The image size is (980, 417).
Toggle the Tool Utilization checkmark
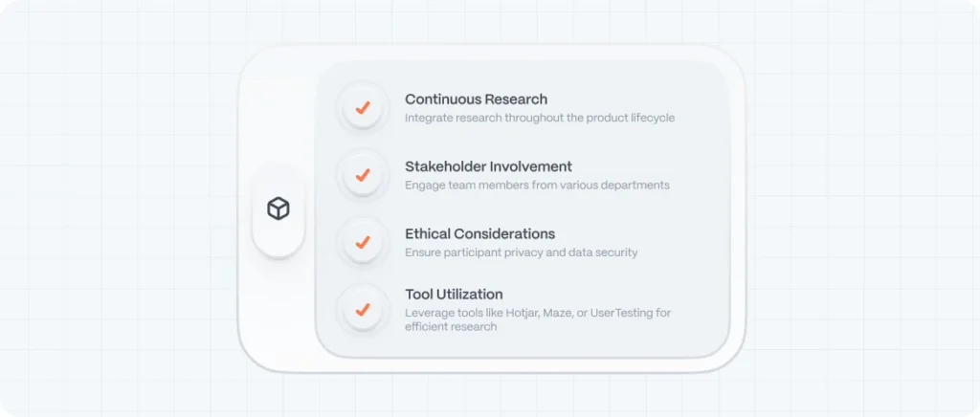[x=363, y=310]
